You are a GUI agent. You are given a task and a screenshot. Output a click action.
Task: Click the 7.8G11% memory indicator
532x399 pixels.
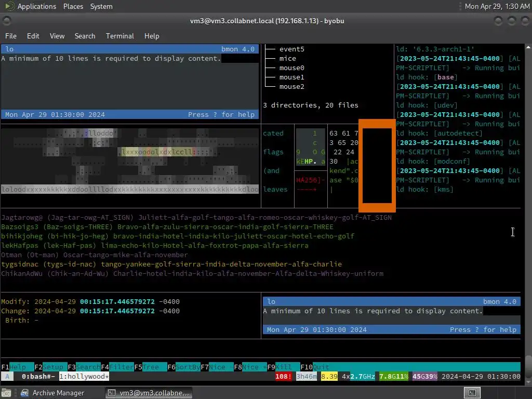coord(394,376)
